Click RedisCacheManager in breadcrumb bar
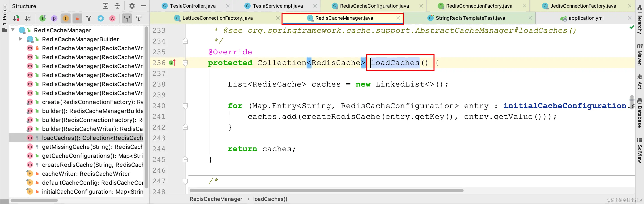Screen dimensions: 644x204 (216, 199)
